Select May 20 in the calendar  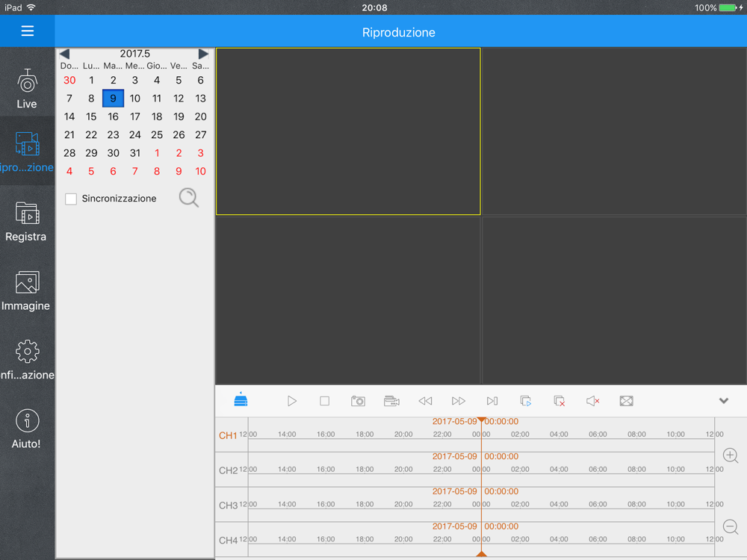[200, 116]
